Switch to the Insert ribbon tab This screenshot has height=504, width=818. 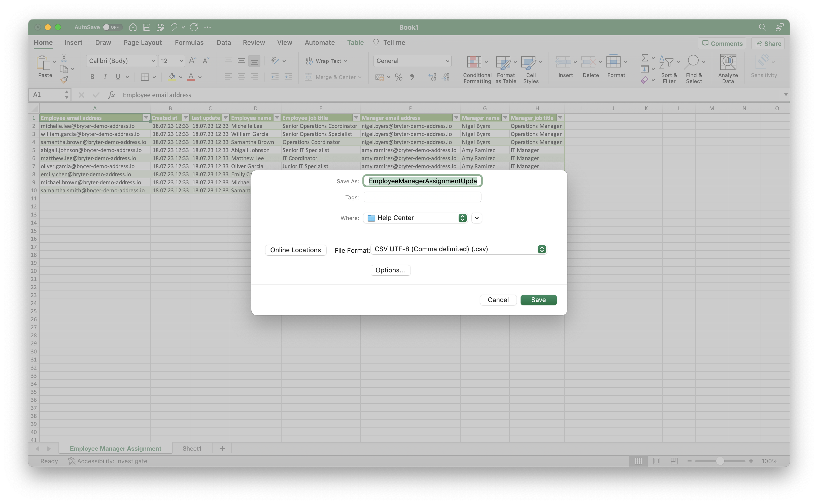point(74,42)
